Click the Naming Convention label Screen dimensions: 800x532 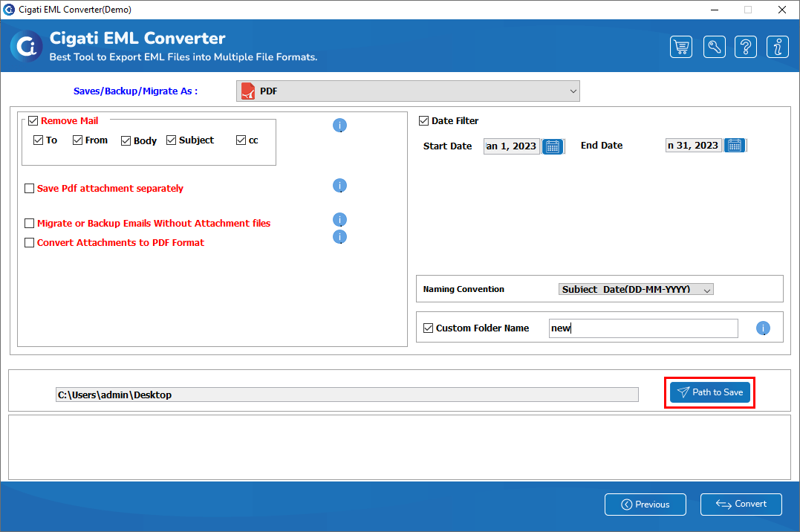coord(464,289)
